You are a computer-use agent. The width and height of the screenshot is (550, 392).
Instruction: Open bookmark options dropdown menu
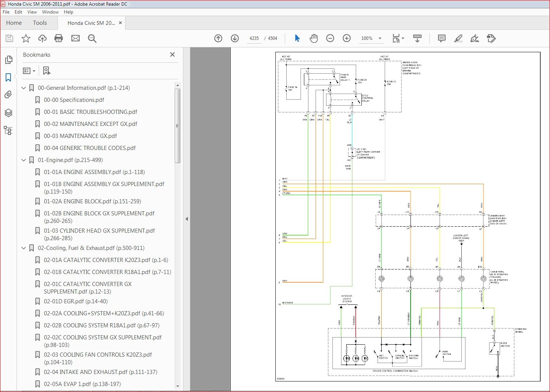point(29,71)
